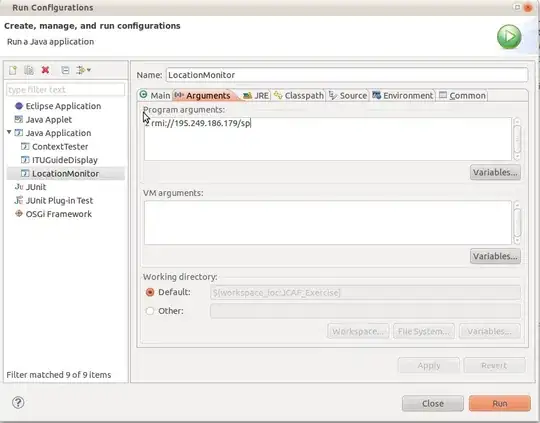540x423 pixels.
Task: Select the ContextTester configuration
Action: [60, 147]
